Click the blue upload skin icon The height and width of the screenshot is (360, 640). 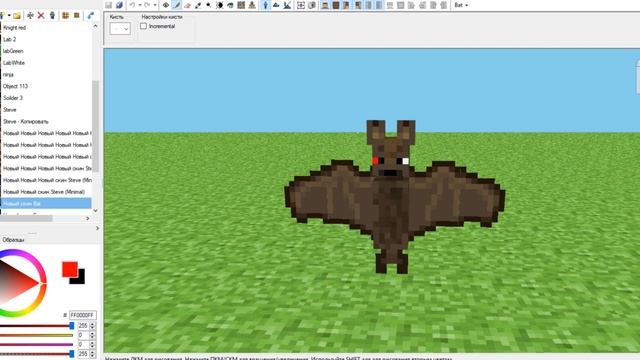(x=90, y=16)
